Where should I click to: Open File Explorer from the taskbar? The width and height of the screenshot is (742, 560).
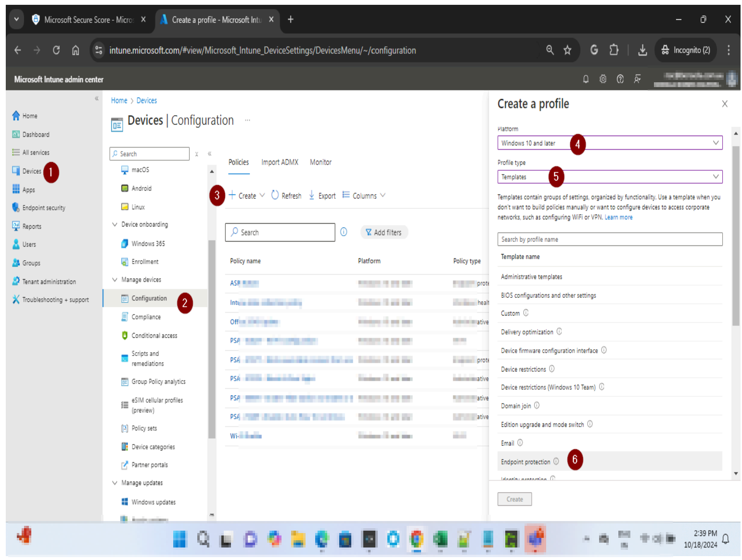[298, 539]
